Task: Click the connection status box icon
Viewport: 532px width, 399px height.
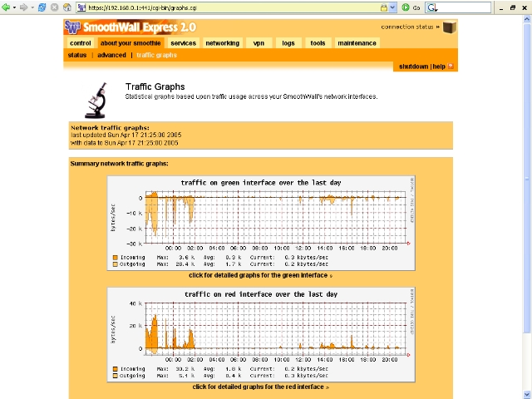Action: tap(450, 27)
